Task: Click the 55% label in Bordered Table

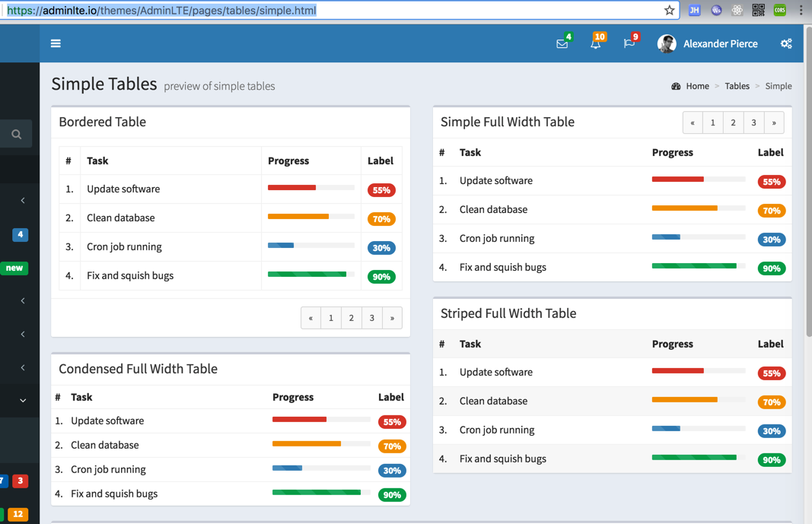Action: point(381,190)
